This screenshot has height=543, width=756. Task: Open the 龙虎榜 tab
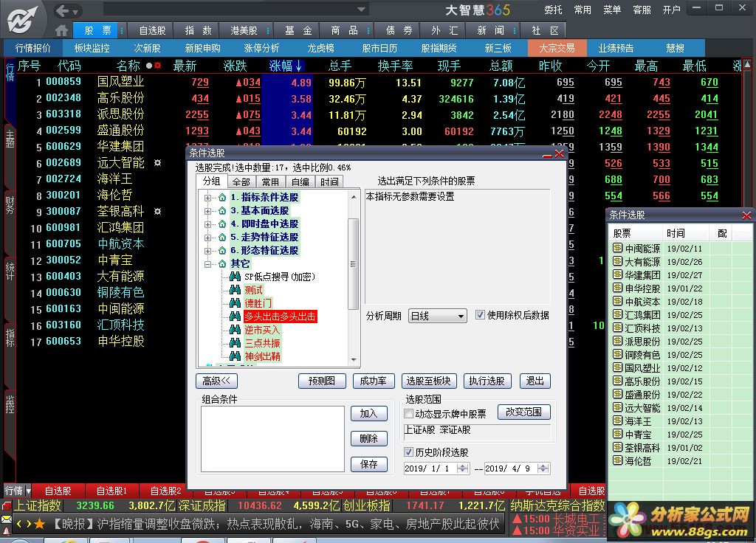(x=320, y=48)
